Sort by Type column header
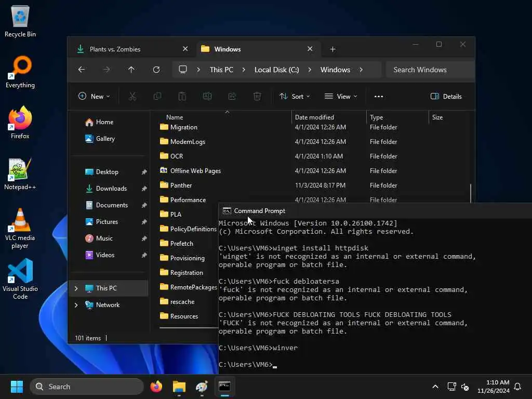 [397, 117]
